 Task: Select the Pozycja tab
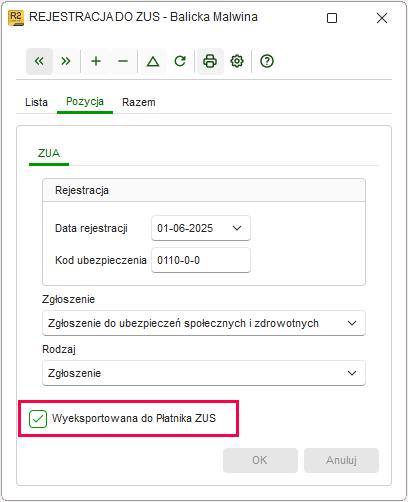point(85,101)
